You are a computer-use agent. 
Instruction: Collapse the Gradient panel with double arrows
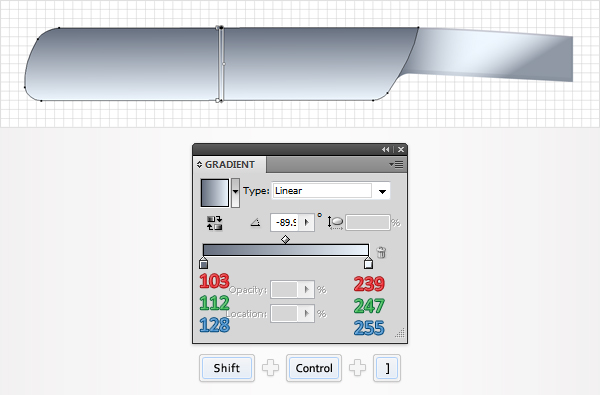tap(385, 150)
